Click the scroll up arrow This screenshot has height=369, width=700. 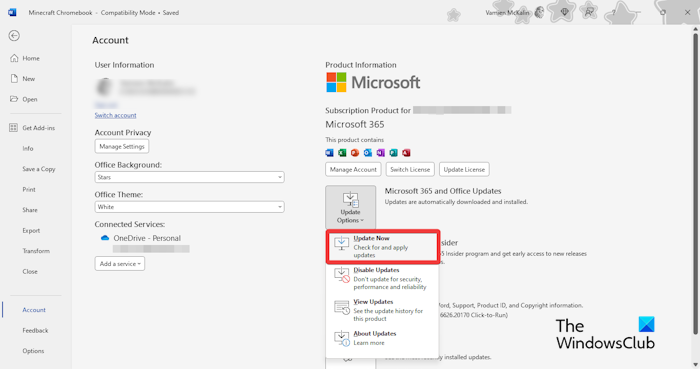(695, 29)
